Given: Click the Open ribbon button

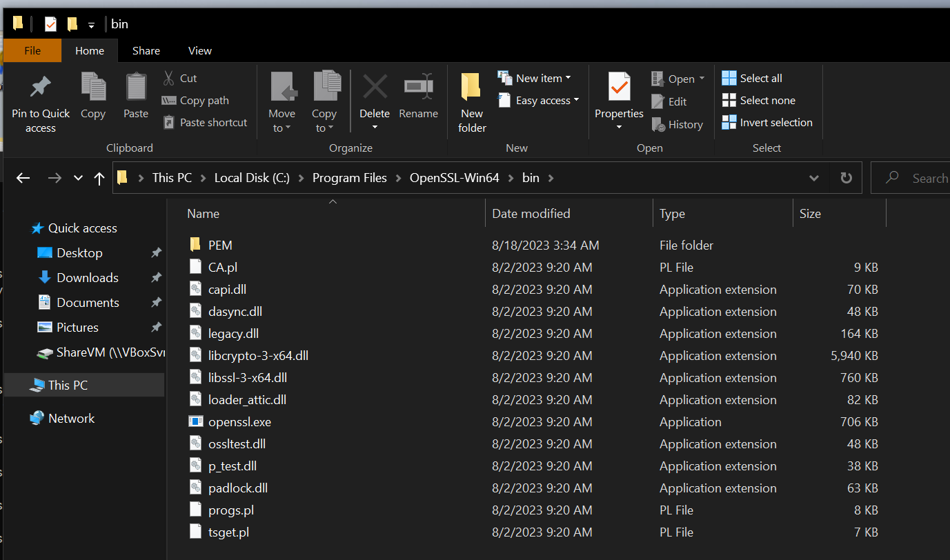Looking at the screenshot, I should [x=677, y=79].
